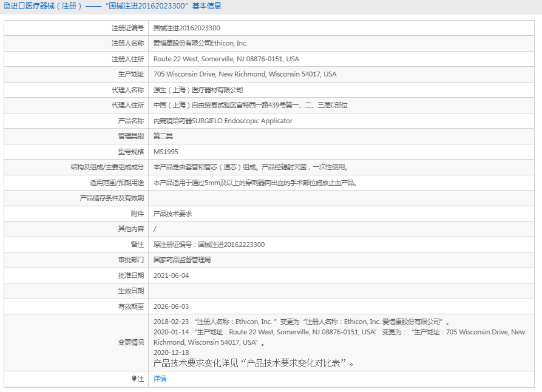Click attachment value 产品技术要求

[x=172, y=214]
